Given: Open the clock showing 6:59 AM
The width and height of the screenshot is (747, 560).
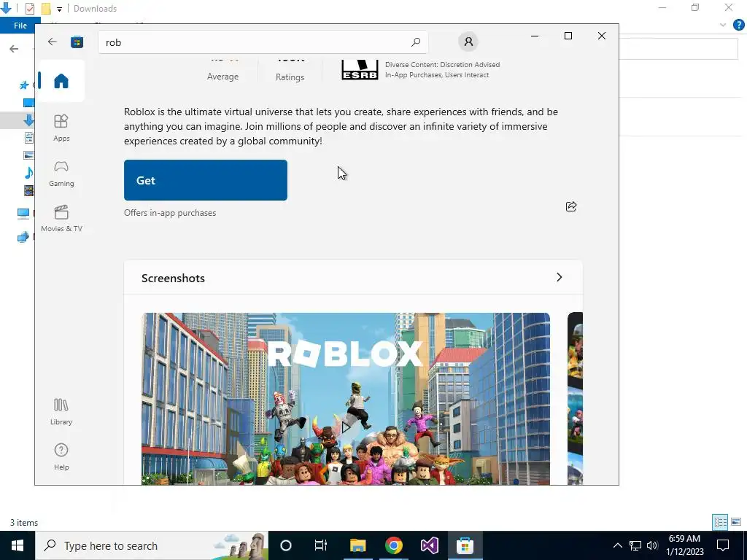Looking at the screenshot, I should [x=684, y=545].
